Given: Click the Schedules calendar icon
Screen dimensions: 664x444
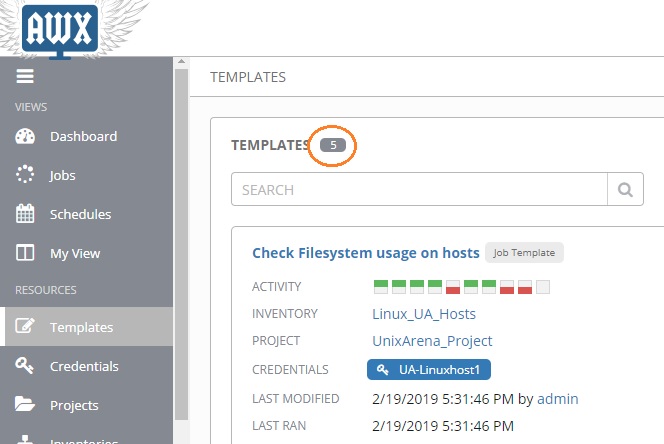Looking at the screenshot, I should 26,215.
